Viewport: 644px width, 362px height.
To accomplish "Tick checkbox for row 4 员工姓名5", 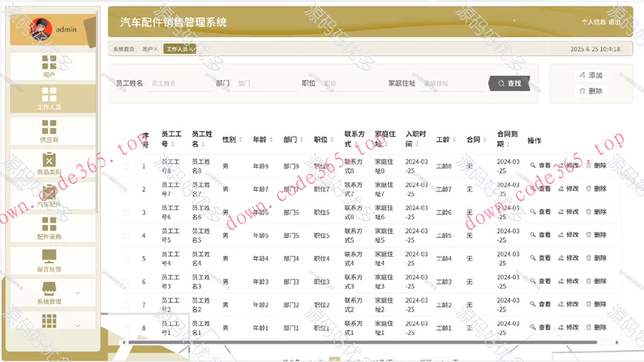I will [126, 236].
